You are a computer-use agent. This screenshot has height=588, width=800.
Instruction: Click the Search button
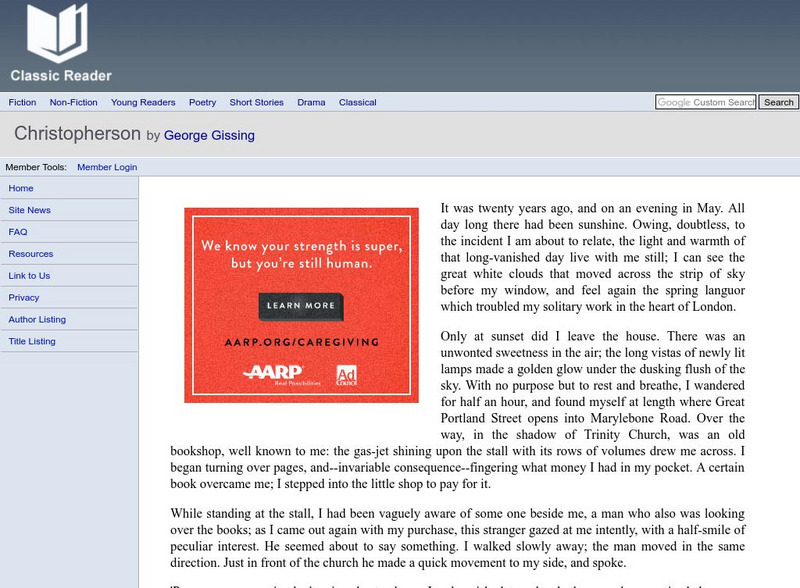coord(779,102)
